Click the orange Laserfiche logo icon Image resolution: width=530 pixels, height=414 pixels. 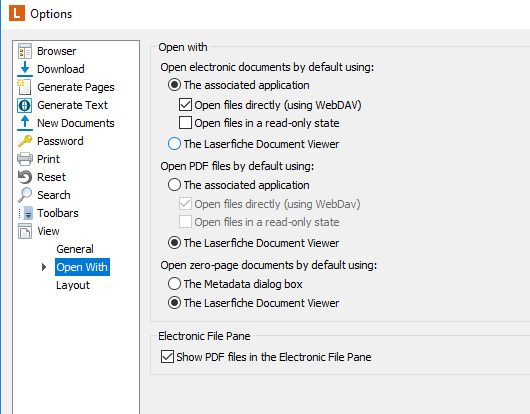pyautogui.click(x=17, y=14)
